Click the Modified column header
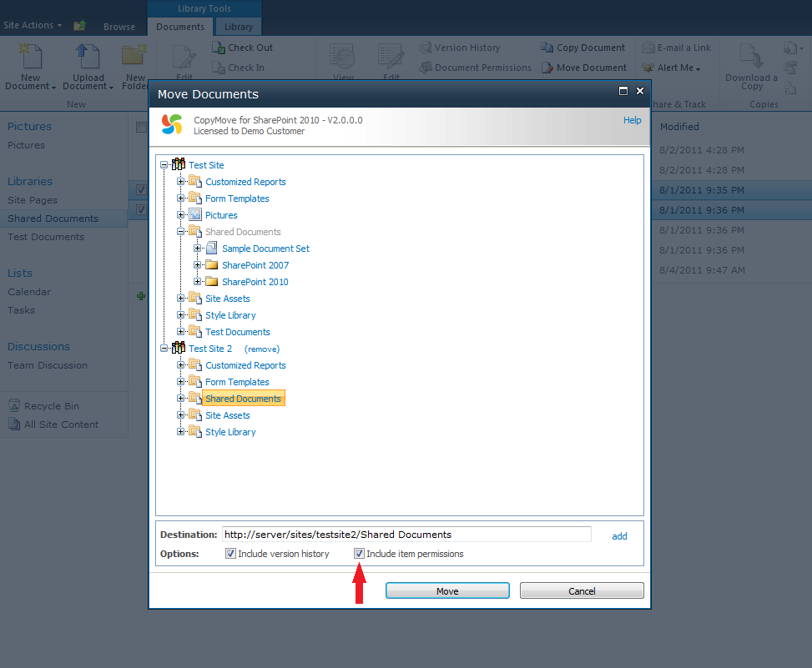812x668 pixels. tap(679, 127)
